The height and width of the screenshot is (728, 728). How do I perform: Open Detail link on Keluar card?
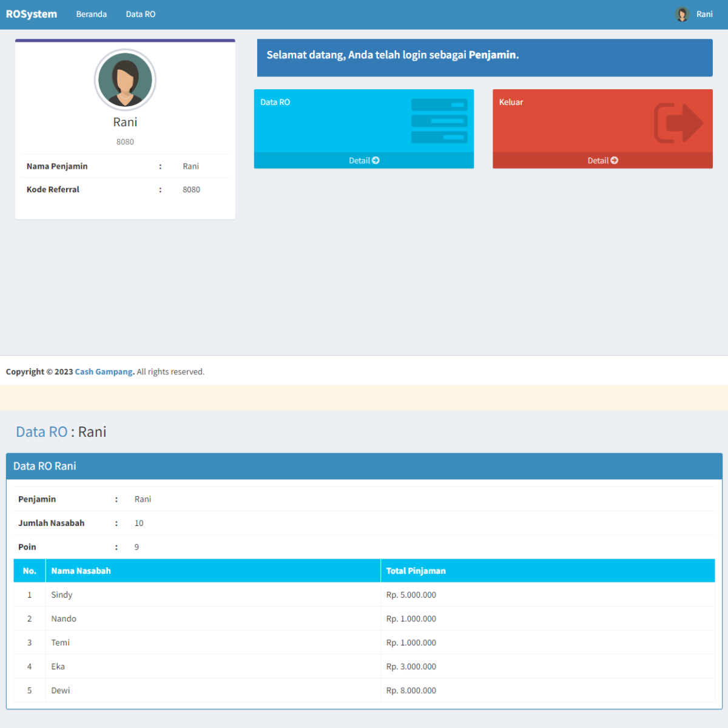point(603,160)
